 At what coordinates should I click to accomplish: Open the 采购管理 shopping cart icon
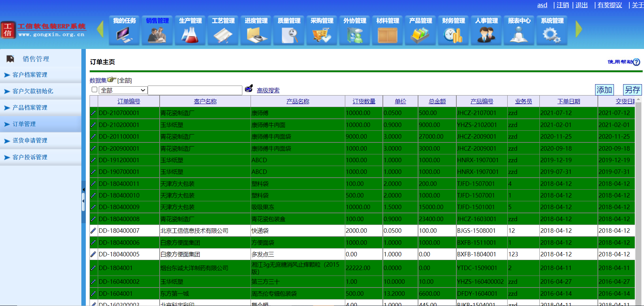(x=322, y=30)
